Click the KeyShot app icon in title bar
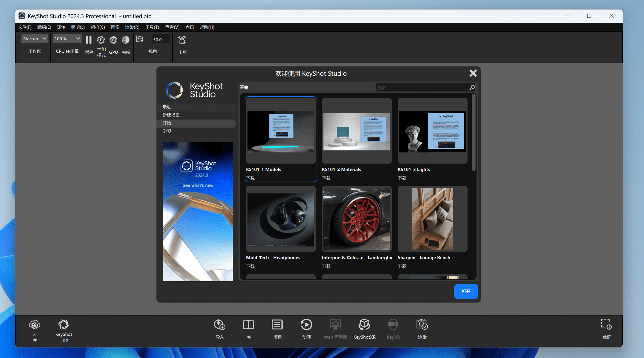Viewport: 644px width, 358px height. 22,16
